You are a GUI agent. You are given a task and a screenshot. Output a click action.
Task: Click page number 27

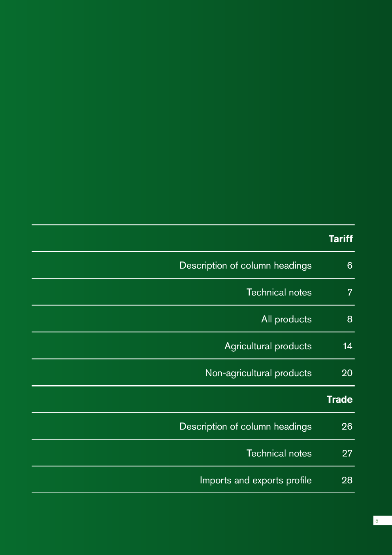tap(347, 453)
